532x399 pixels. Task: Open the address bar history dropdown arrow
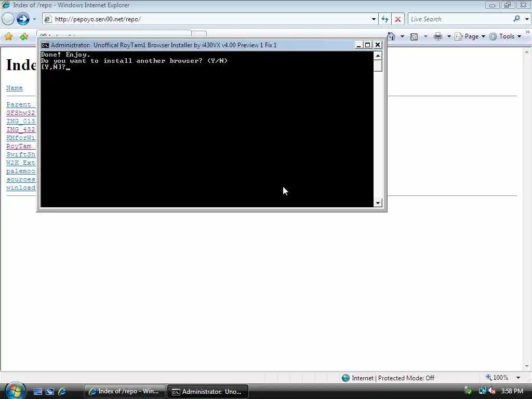click(x=374, y=19)
